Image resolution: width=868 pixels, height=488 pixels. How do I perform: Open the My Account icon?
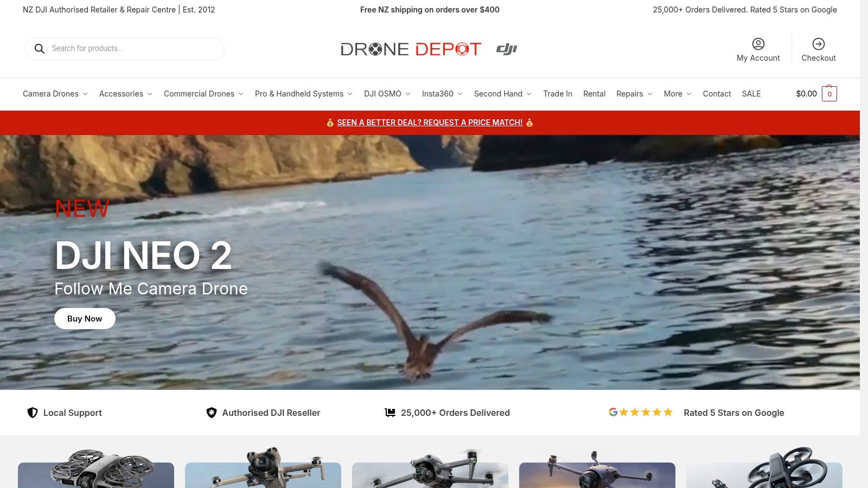coord(758,43)
